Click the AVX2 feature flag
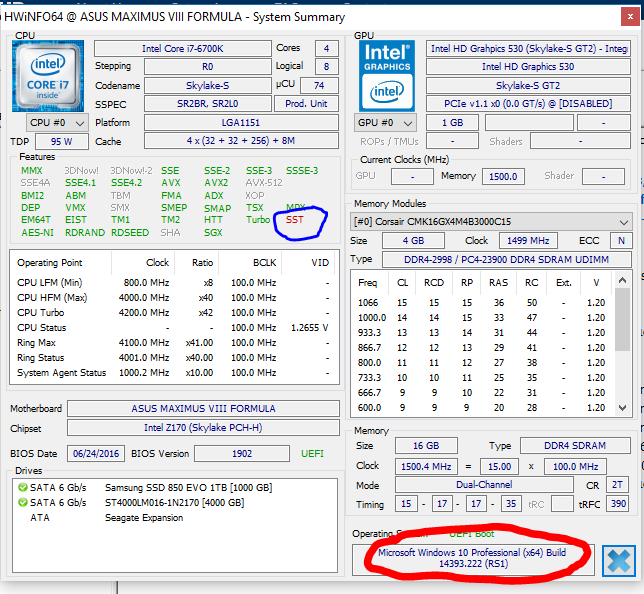644x594 pixels. 216,183
